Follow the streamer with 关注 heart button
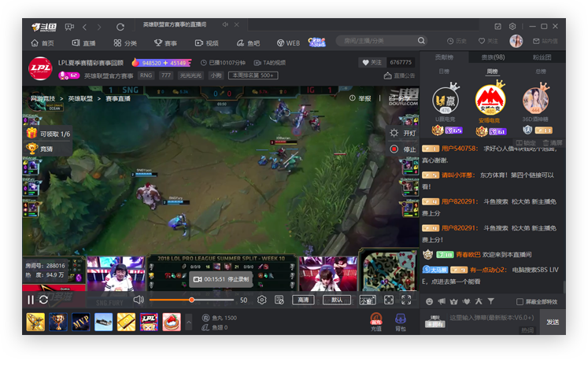This screenshot has width=588, height=383. (372, 63)
